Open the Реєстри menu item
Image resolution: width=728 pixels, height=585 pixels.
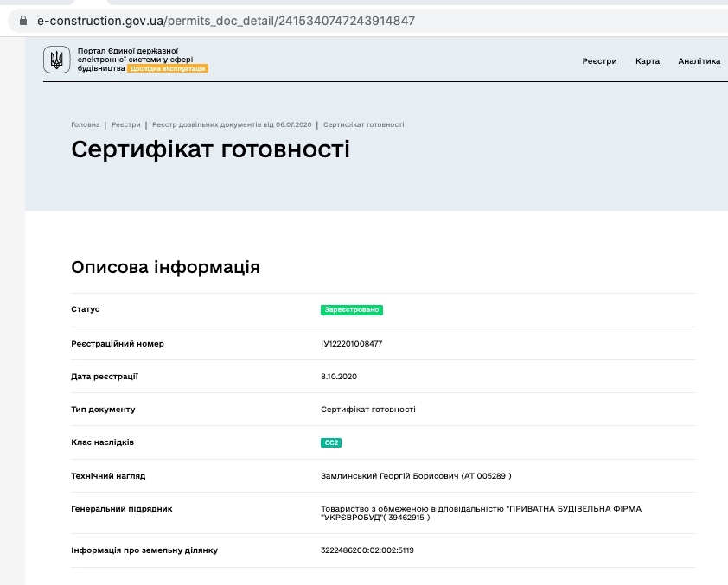pyautogui.click(x=599, y=60)
